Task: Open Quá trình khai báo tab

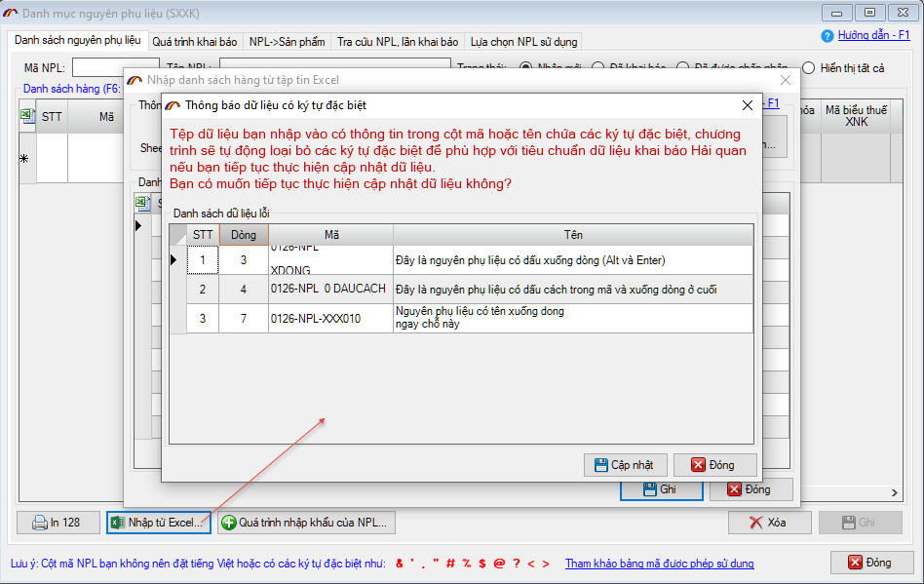Action: click(195, 42)
